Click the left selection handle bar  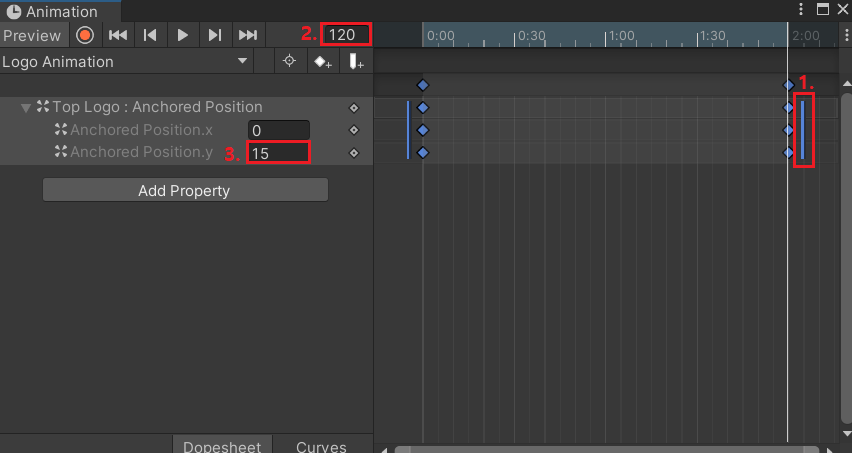[408, 130]
